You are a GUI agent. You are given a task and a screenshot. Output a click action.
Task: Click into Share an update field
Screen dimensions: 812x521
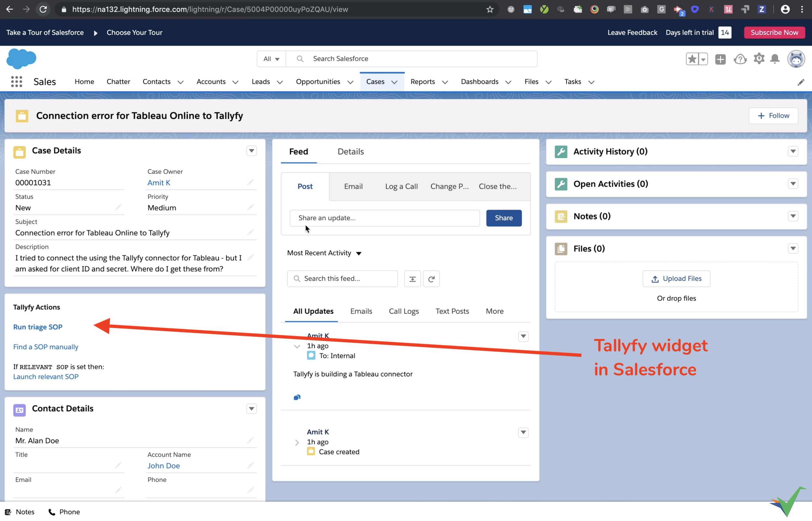click(x=385, y=218)
